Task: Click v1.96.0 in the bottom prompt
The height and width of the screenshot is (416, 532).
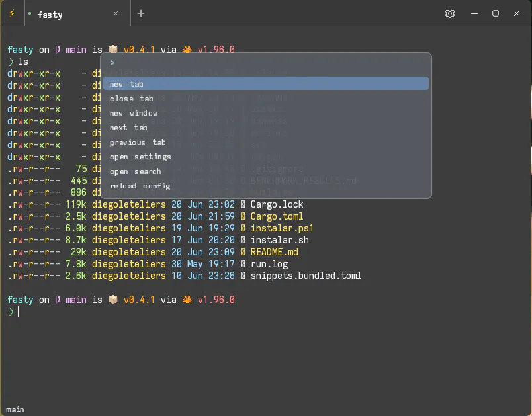Action: [x=216, y=300]
